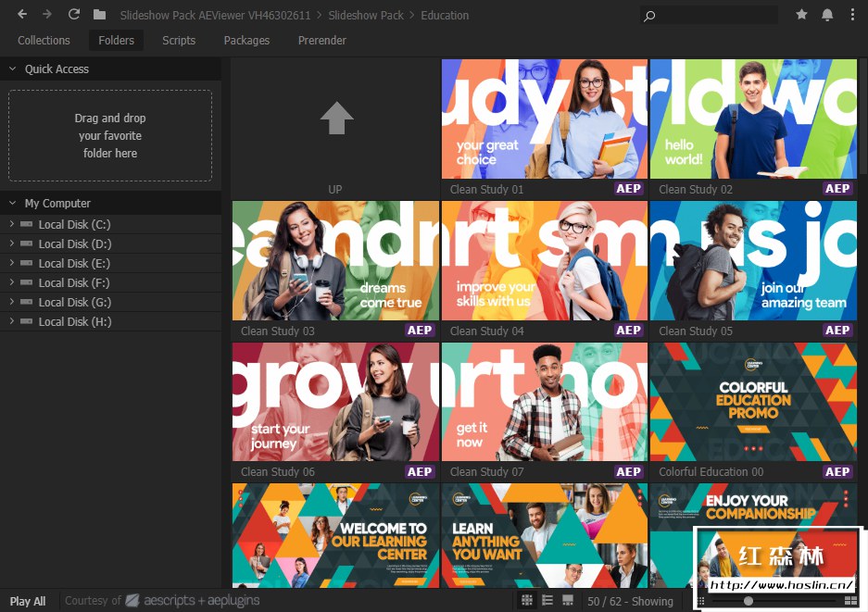Open the three-dot options menu
Screen dimensions: 868x612
point(852,15)
